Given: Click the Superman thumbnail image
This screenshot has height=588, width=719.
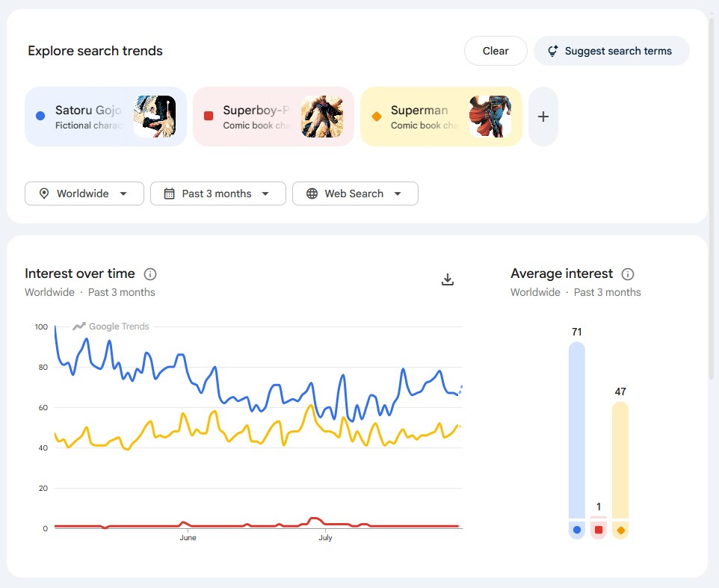Looking at the screenshot, I should click(x=490, y=117).
